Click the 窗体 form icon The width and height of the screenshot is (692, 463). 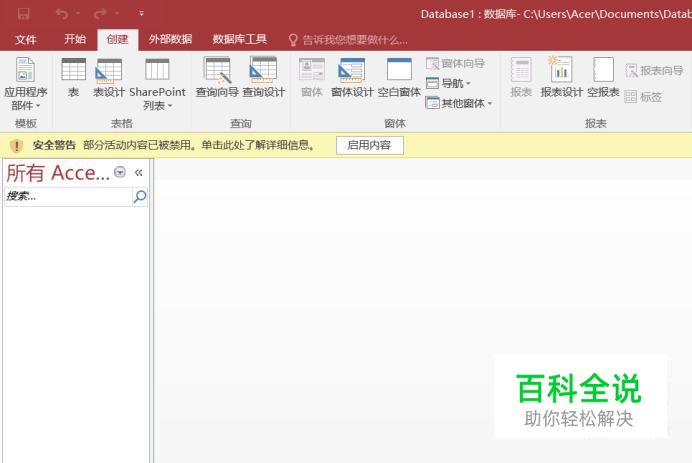(x=312, y=78)
